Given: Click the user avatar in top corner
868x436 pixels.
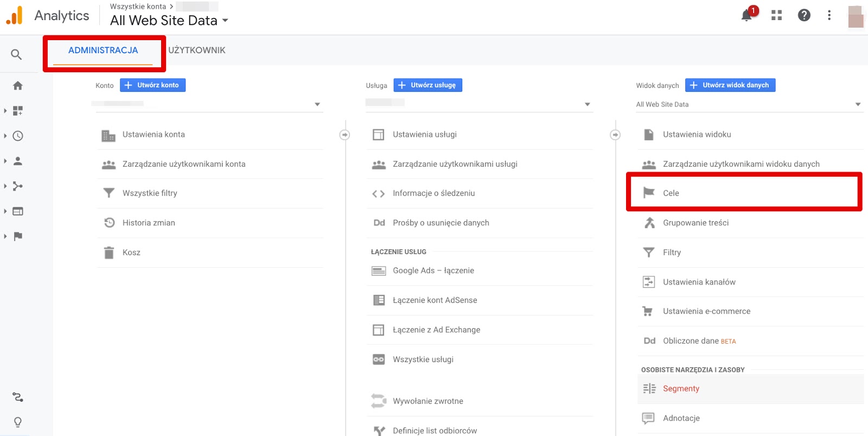Looking at the screenshot, I should [x=856, y=16].
